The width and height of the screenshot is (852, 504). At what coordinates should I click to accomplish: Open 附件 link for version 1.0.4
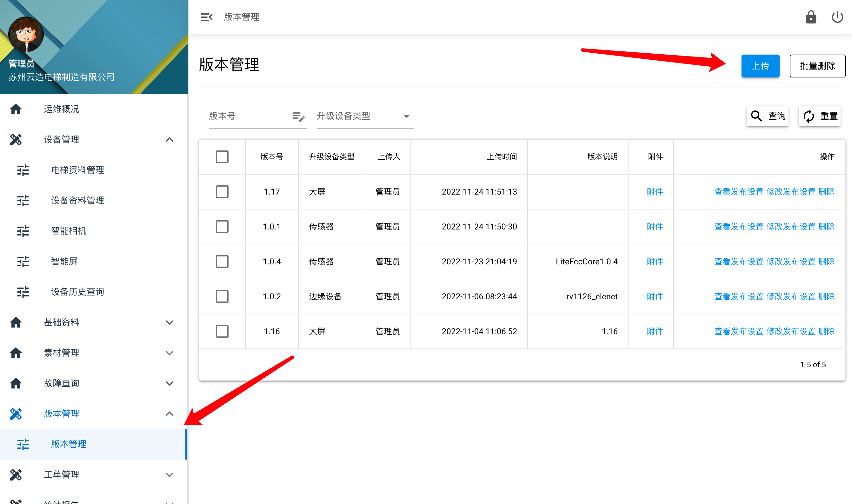pyautogui.click(x=654, y=262)
